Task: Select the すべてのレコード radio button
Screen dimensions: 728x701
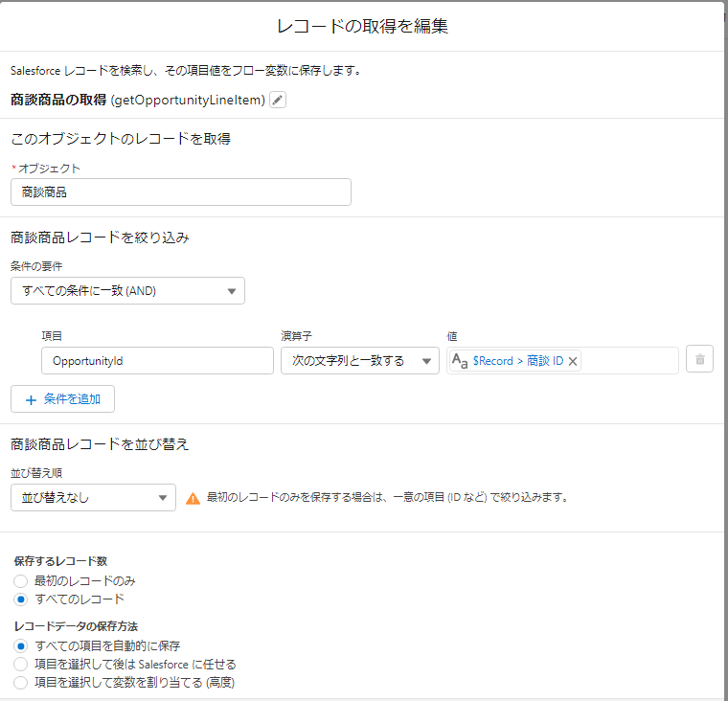Action: point(20,599)
